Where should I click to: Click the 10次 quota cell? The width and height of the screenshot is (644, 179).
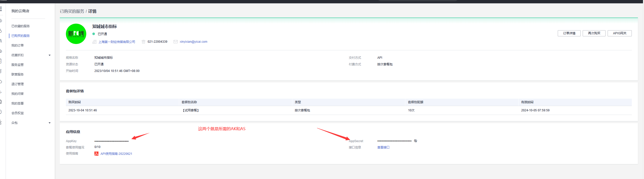[x=411, y=110]
